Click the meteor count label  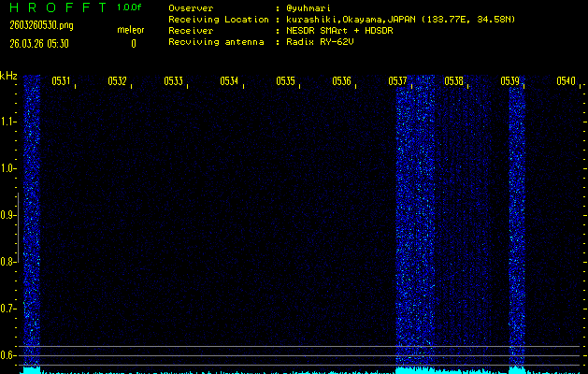click(130, 31)
